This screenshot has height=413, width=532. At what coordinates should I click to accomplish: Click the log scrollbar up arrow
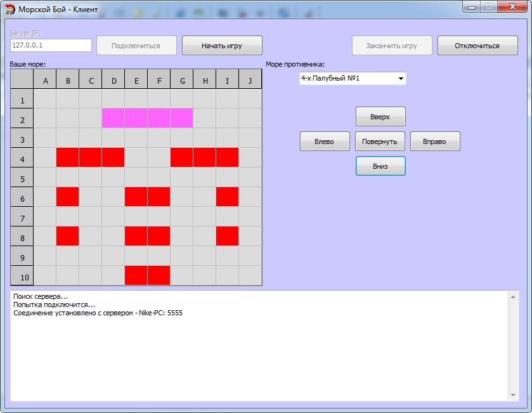(x=513, y=297)
